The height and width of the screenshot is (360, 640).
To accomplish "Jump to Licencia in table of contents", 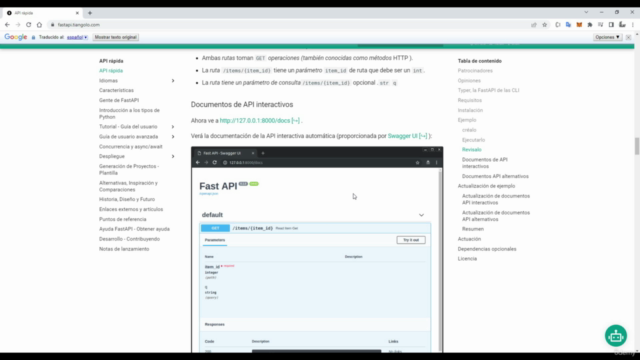I will (467, 259).
